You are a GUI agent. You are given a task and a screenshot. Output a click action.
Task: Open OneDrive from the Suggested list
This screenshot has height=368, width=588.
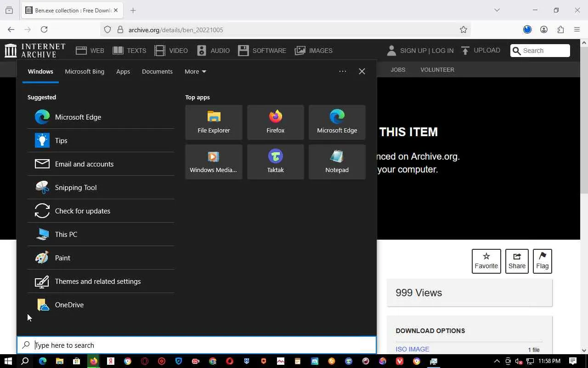[101, 305]
